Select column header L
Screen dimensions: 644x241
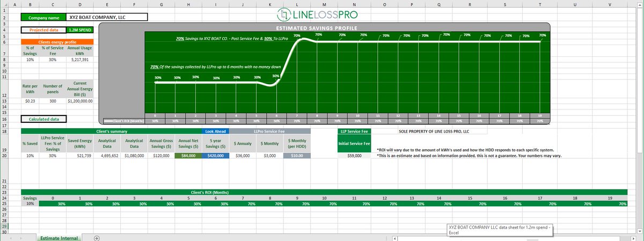(x=296, y=4)
